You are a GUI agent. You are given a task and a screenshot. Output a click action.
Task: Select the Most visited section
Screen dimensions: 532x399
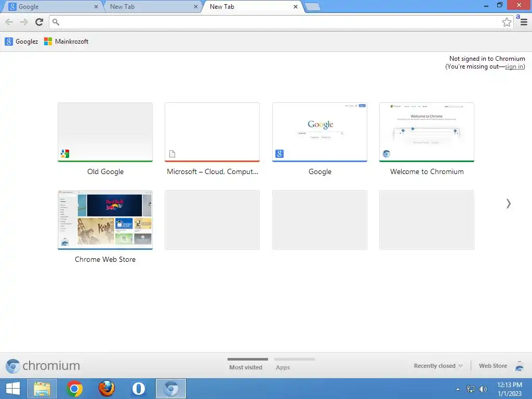[x=247, y=365]
